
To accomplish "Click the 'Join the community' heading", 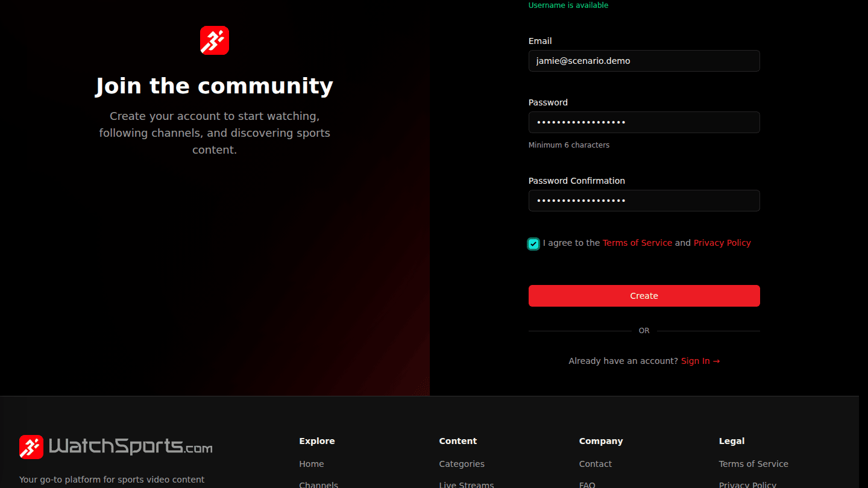I will pyautogui.click(x=215, y=86).
